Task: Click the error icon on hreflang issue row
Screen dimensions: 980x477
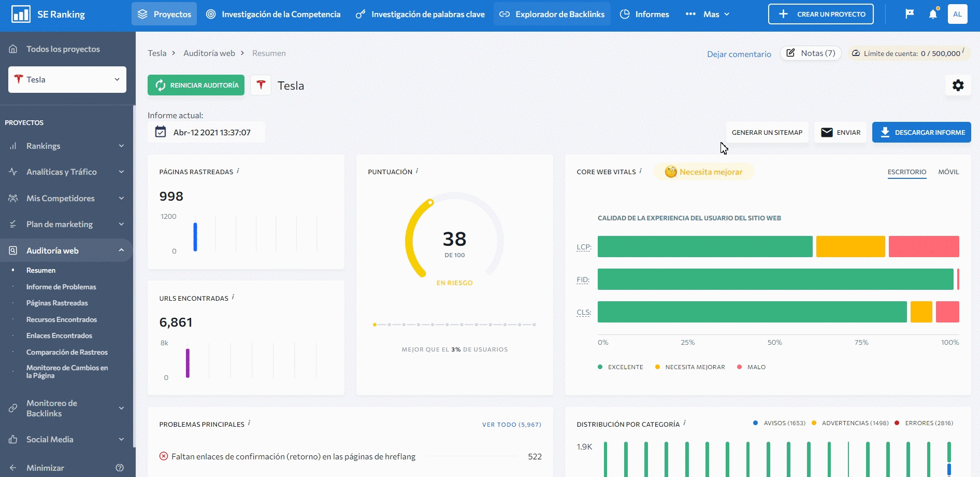Action: pos(164,456)
